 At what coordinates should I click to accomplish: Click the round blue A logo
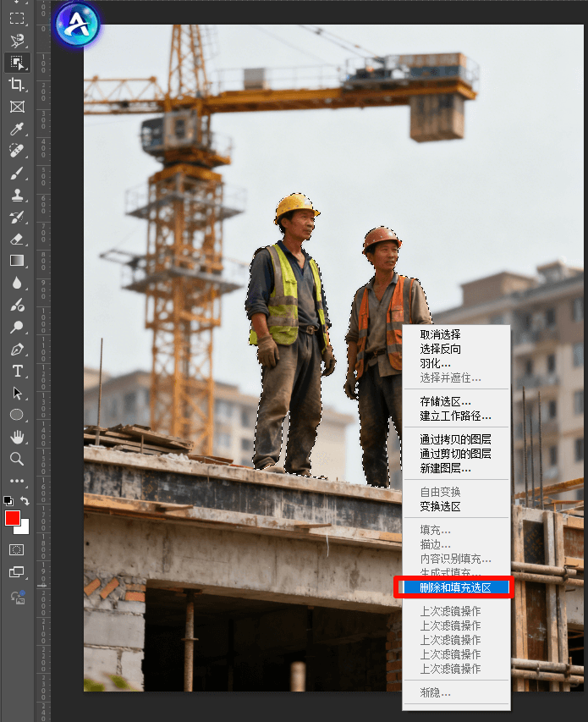click(77, 24)
